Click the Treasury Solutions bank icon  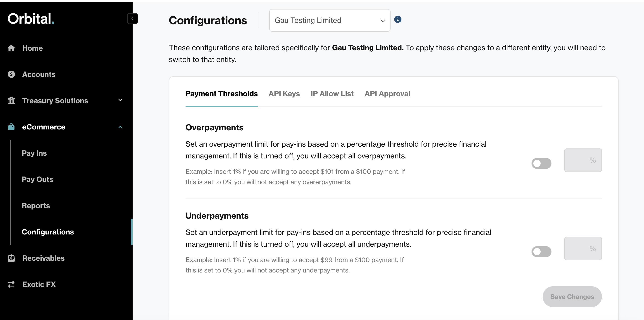(11, 100)
